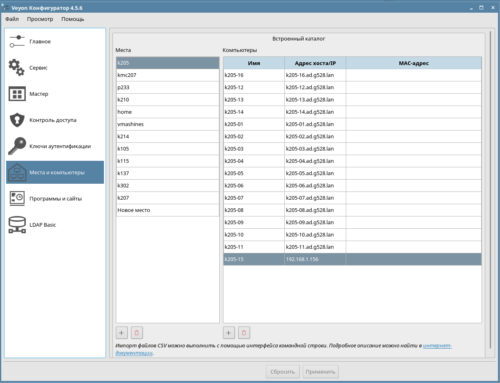Open the Ключи аутентификации key icon
Viewport: 500px width, 383px height.
17,146
